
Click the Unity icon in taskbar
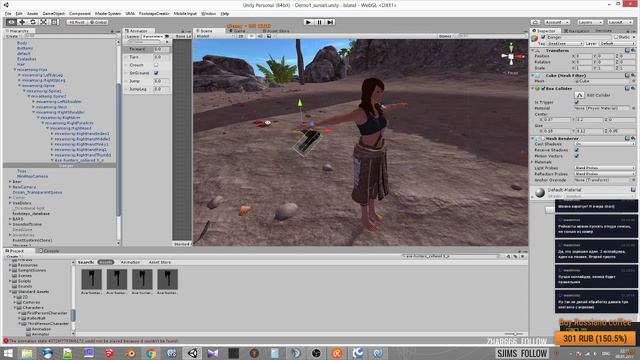[192, 353]
